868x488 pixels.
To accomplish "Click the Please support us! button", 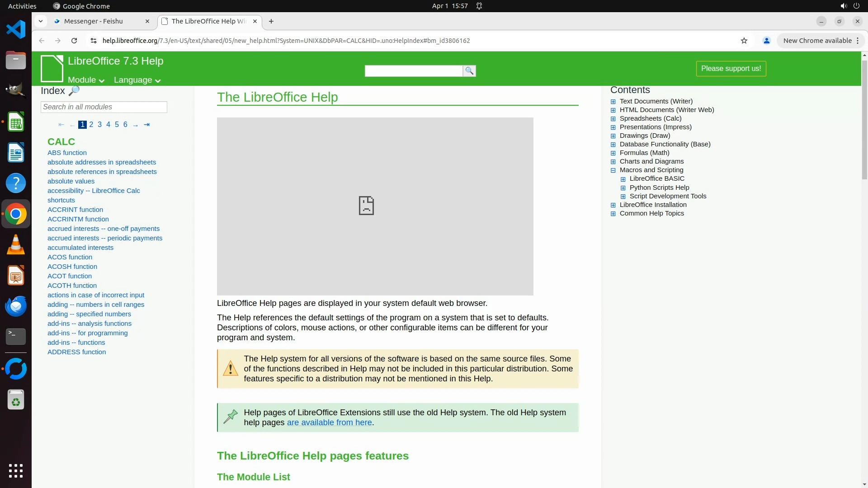I will (731, 69).
